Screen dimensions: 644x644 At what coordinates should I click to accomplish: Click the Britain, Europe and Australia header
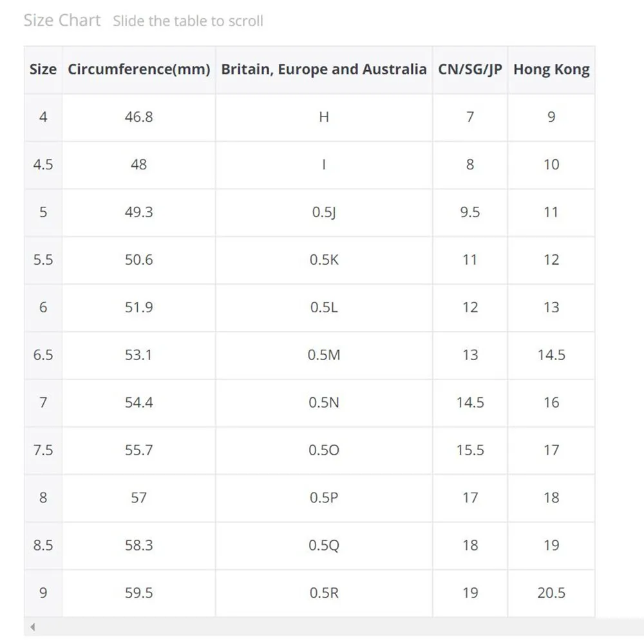point(324,70)
